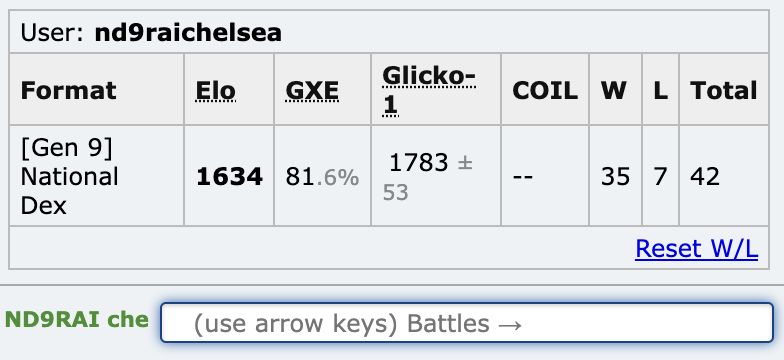Click the losses count 7
This screenshot has width=784, height=360.
(660, 176)
